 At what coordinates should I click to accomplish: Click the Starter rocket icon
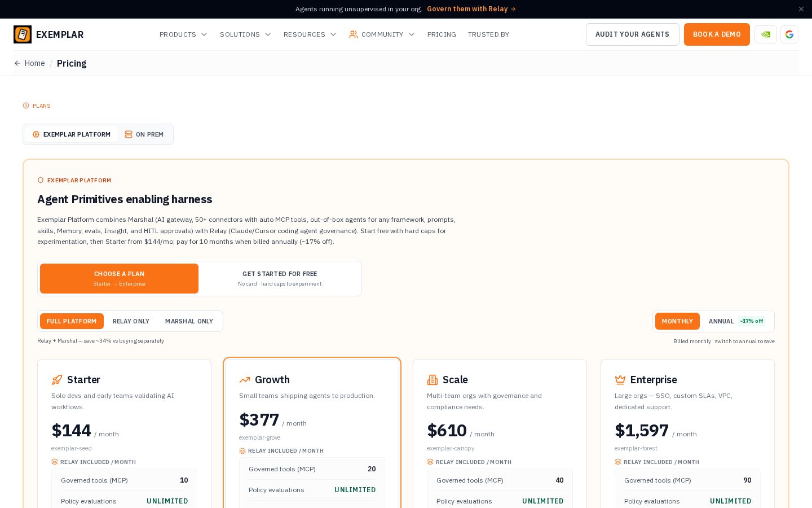pyautogui.click(x=57, y=380)
